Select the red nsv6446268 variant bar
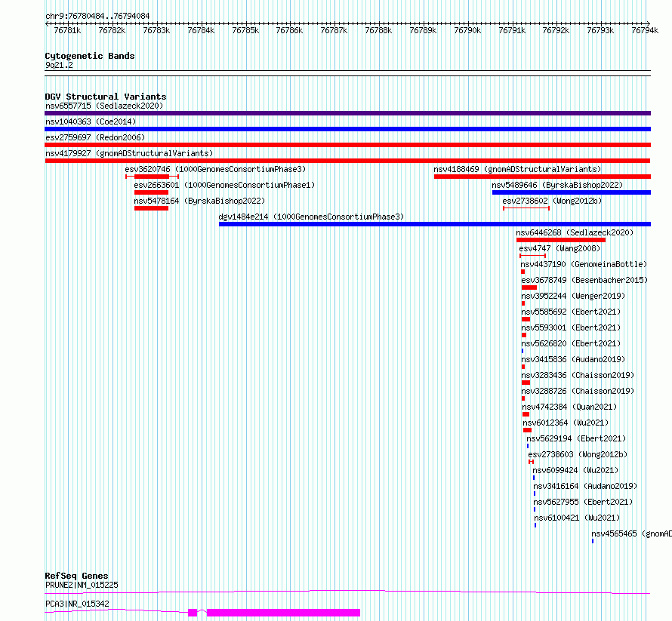672x621 pixels. tap(561, 240)
